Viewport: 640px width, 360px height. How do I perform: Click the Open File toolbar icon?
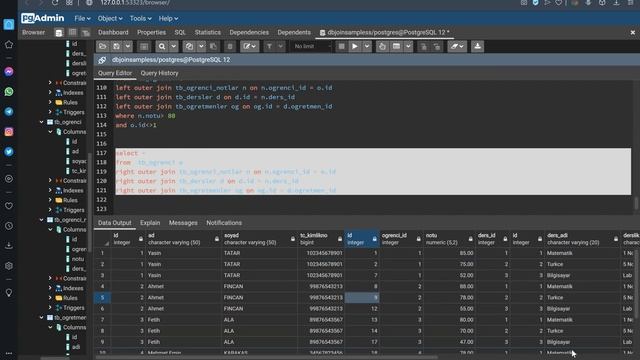coord(102,47)
